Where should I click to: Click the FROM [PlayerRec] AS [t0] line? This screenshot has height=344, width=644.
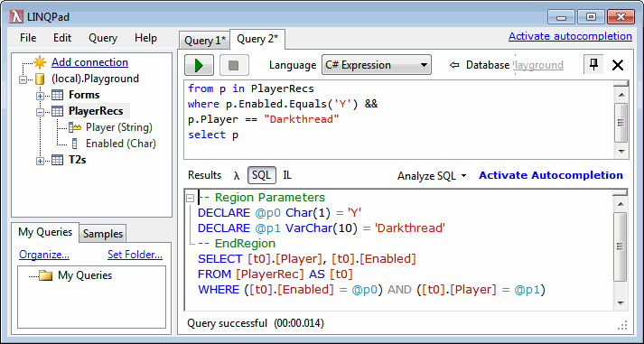click(x=275, y=274)
